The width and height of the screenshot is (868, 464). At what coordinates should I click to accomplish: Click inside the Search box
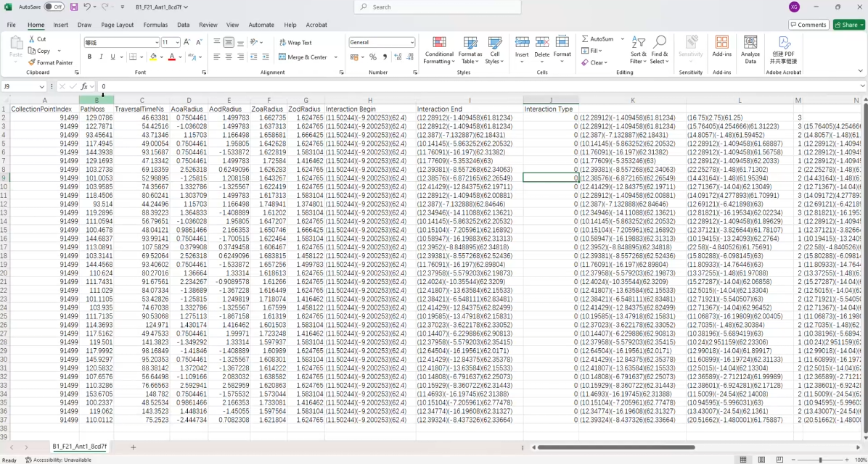click(438, 7)
